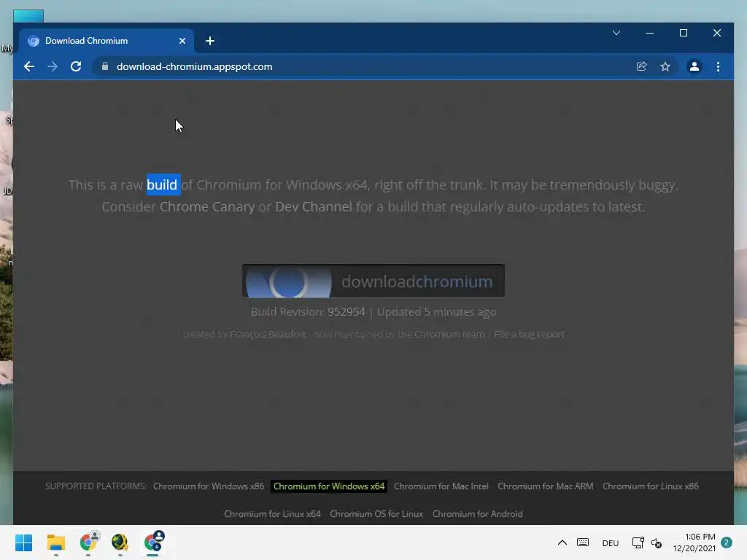Reload the Download Chromium page
The width and height of the screenshot is (747, 560).
point(76,66)
